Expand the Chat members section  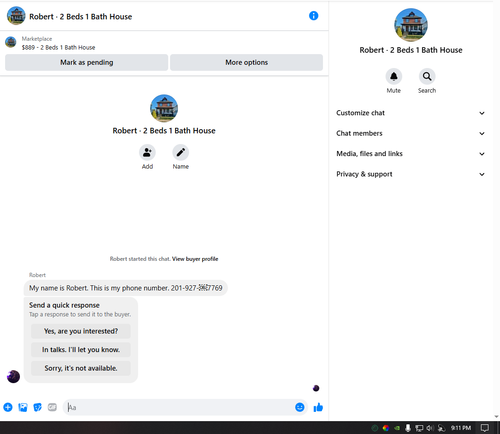point(411,133)
